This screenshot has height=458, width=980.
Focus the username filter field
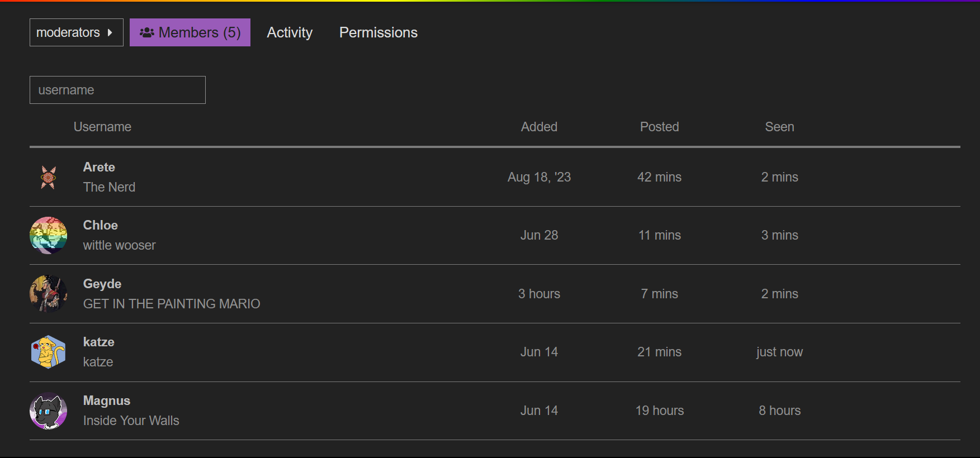117,90
